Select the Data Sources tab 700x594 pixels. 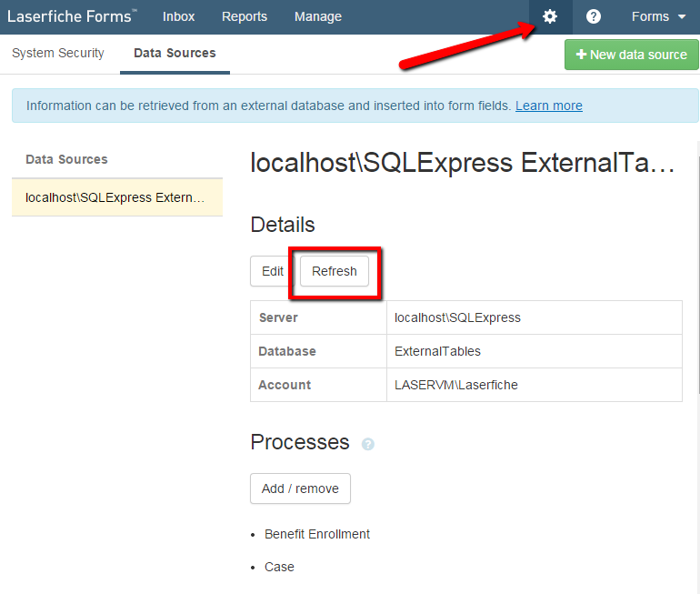tap(175, 53)
